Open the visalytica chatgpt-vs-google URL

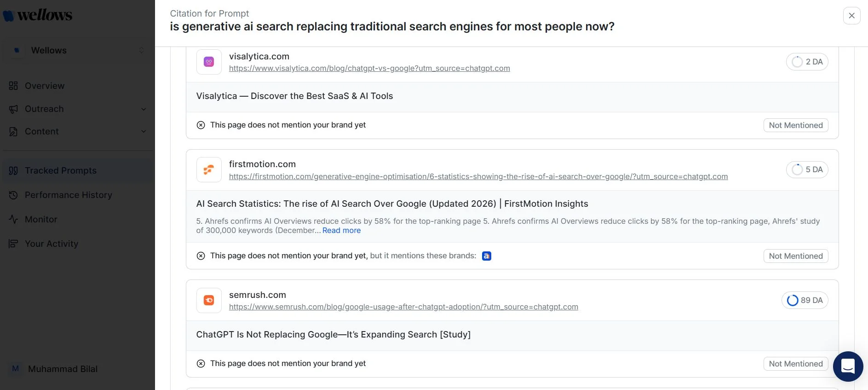coord(369,68)
